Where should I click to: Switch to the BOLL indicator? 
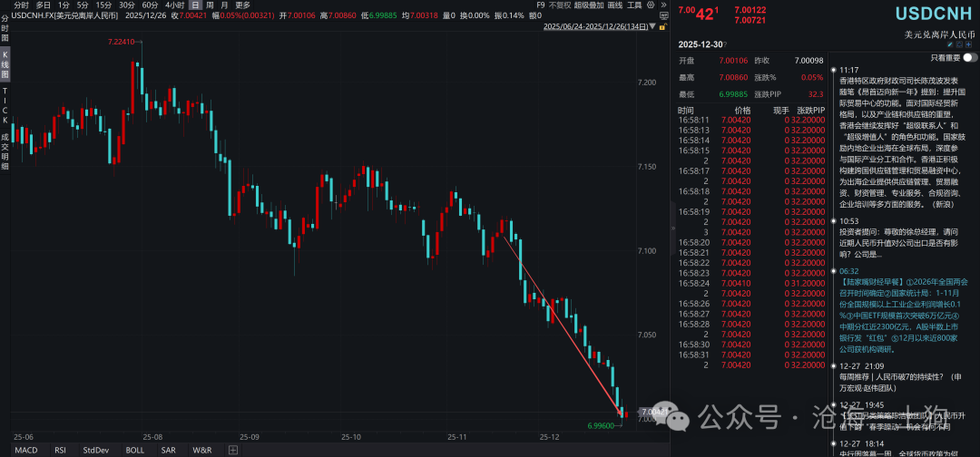[134, 450]
